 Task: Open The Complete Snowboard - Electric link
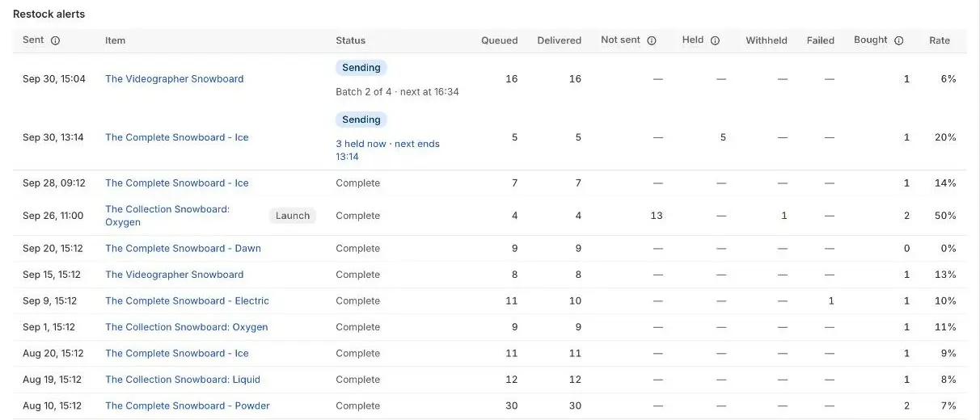(x=187, y=301)
